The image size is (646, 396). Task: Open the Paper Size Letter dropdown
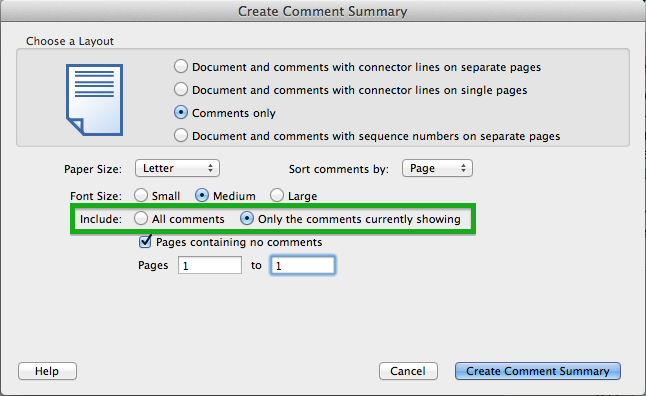[x=177, y=168]
